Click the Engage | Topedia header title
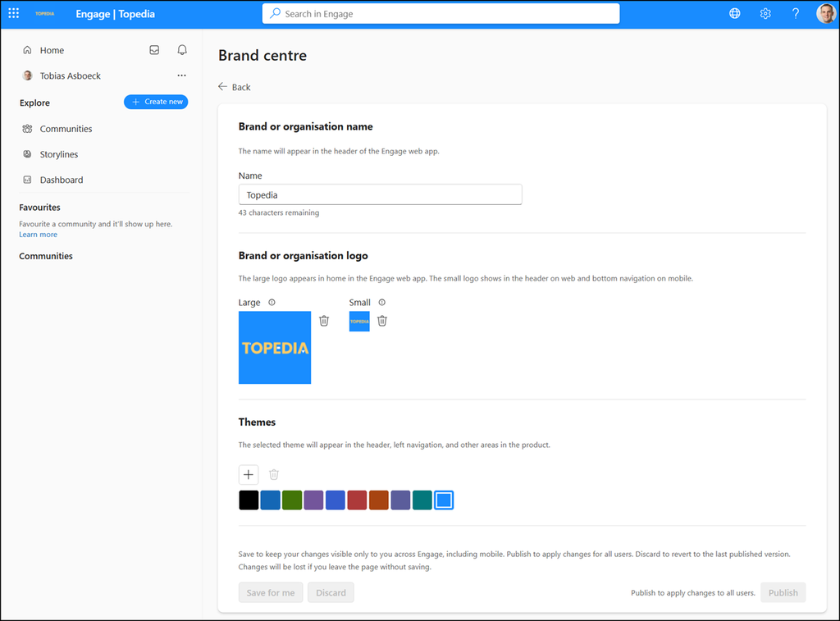 pyautogui.click(x=115, y=14)
